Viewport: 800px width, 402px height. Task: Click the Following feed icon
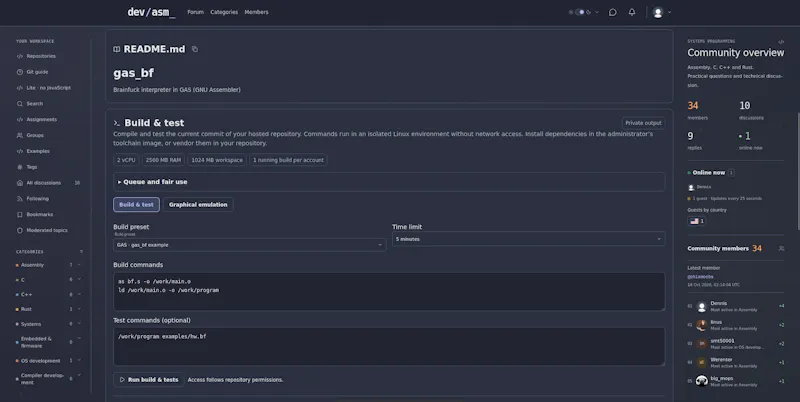click(20, 198)
